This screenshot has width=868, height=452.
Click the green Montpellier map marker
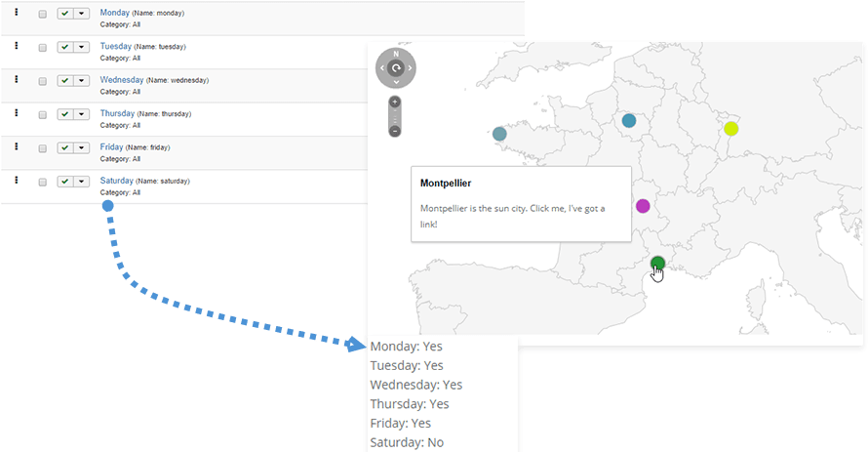tap(658, 263)
